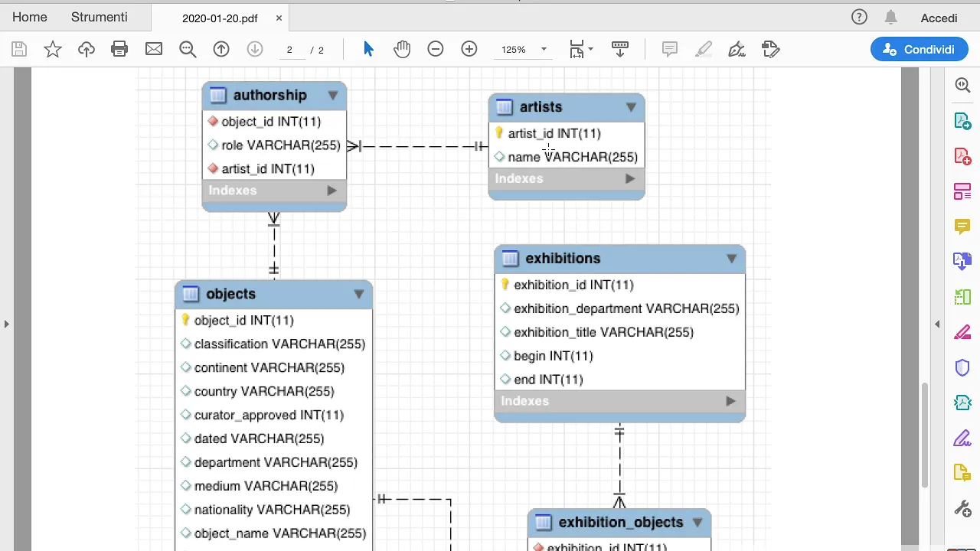Click the Condividi share button
Viewport: 980px width, 551px height.
tap(919, 50)
